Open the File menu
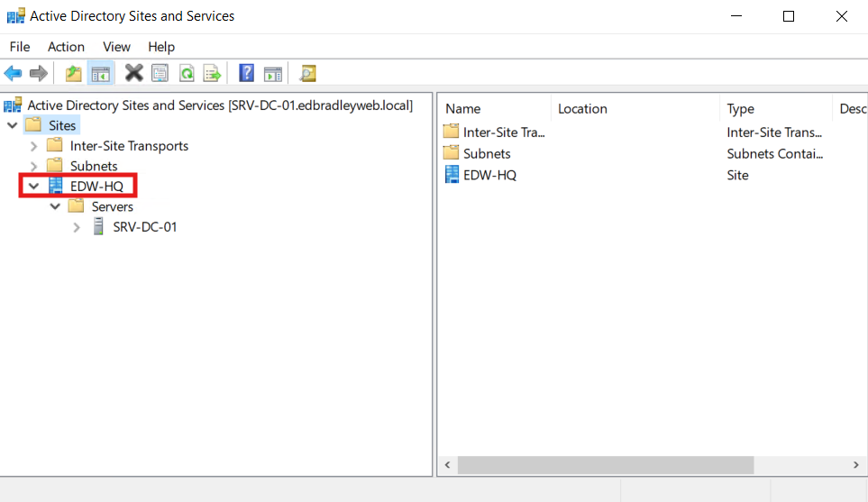 [20, 47]
